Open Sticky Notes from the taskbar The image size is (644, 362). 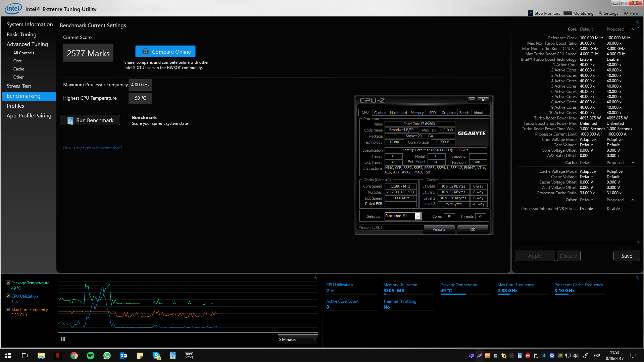140,355
